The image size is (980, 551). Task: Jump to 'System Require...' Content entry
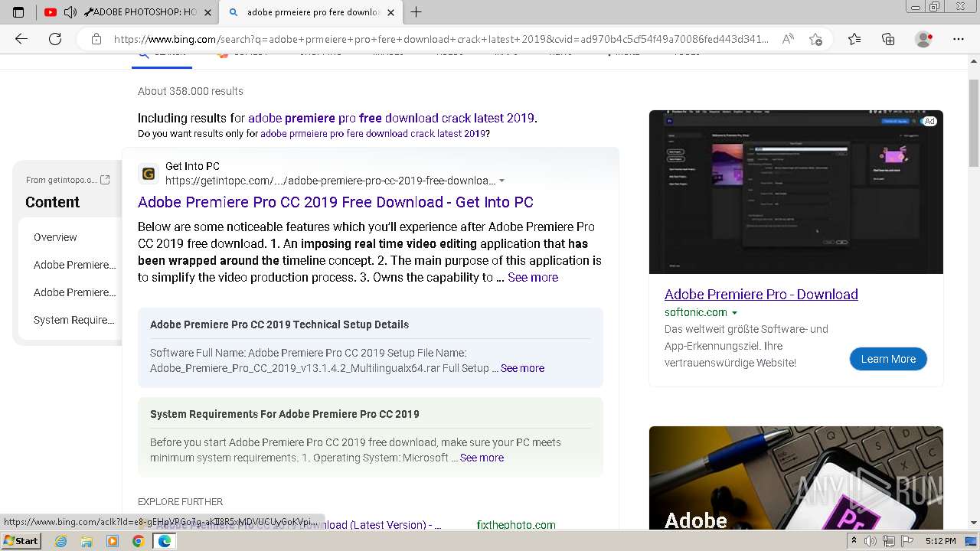point(74,320)
